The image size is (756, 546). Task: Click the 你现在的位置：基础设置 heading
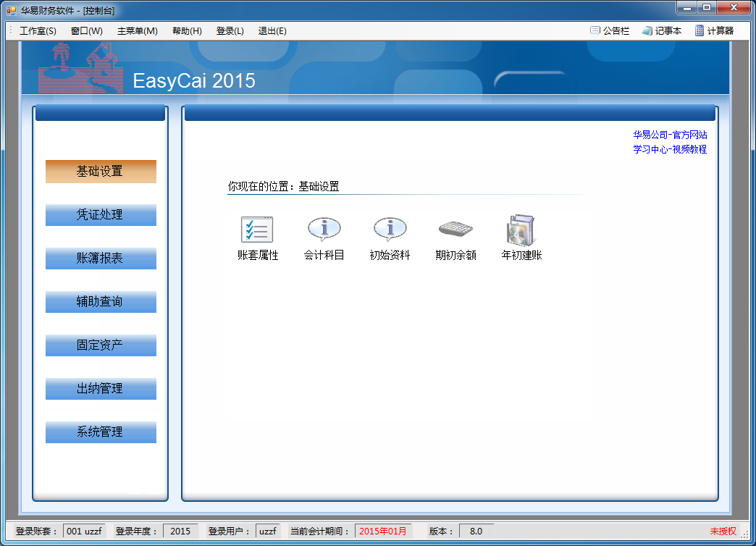pos(284,186)
